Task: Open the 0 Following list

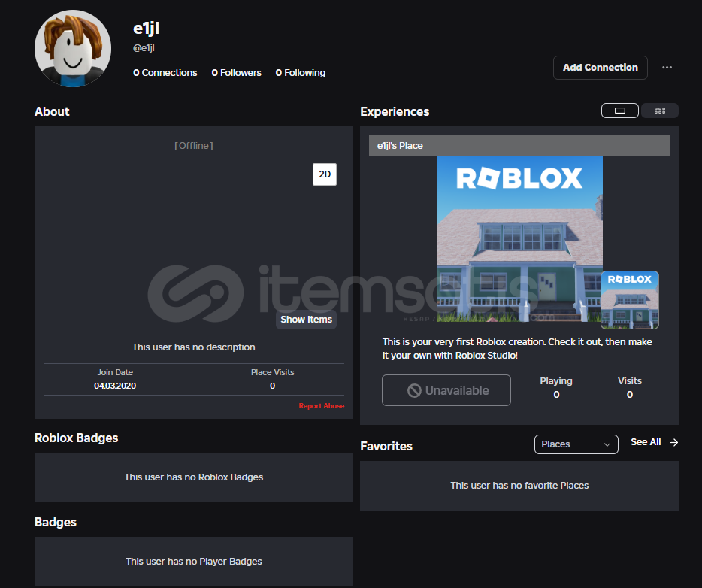Action: 301,72
